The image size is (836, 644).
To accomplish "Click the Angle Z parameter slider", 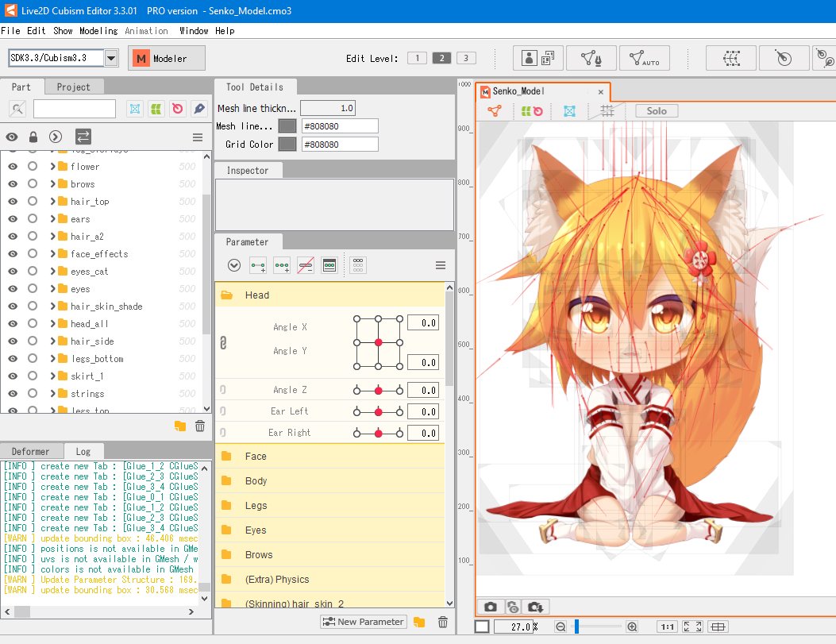I will tap(378, 391).
